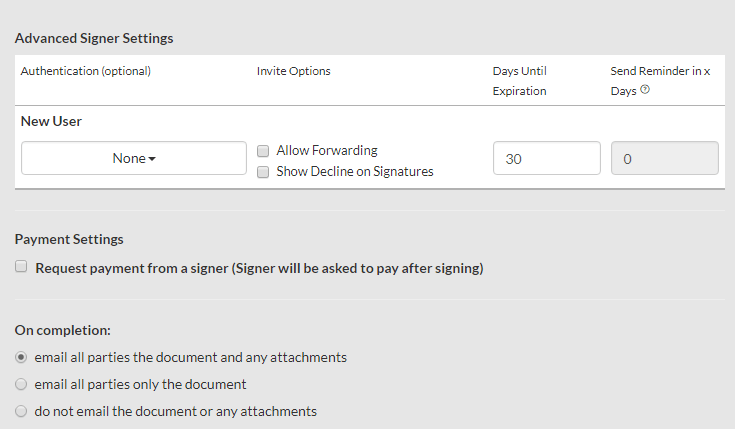
Task: Click the Send Reminder help question-mark icon
Action: click(x=645, y=89)
